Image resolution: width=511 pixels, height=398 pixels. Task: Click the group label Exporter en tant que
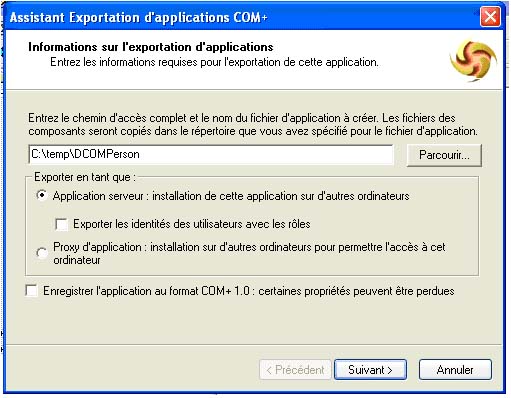[x=85, y=177]
